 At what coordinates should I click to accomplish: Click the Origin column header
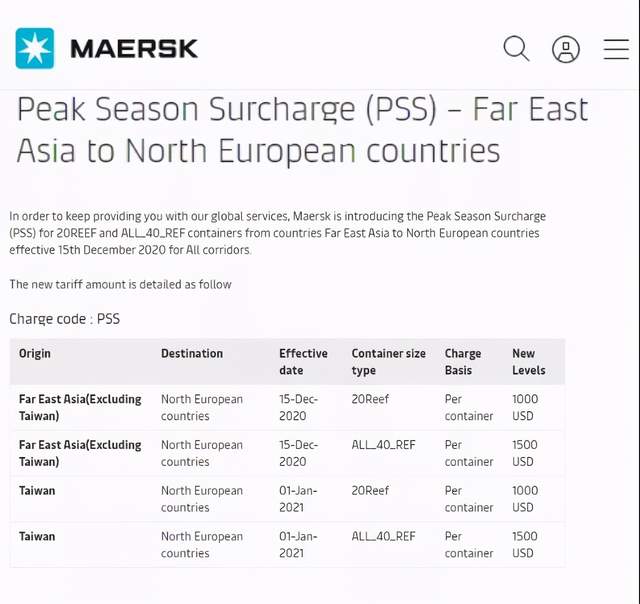click(x=35, y=353)
